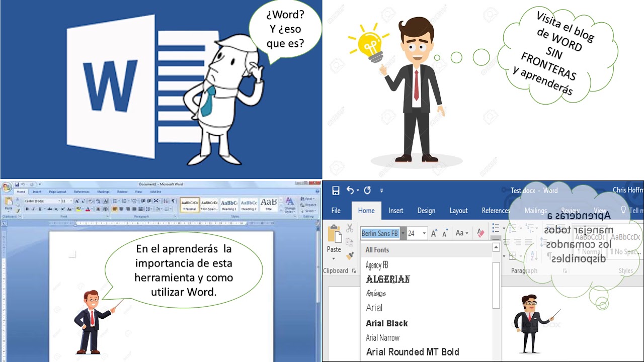
Task: Decrease font size in Word 2016 ribbon
Action: (x=445, y=233)
